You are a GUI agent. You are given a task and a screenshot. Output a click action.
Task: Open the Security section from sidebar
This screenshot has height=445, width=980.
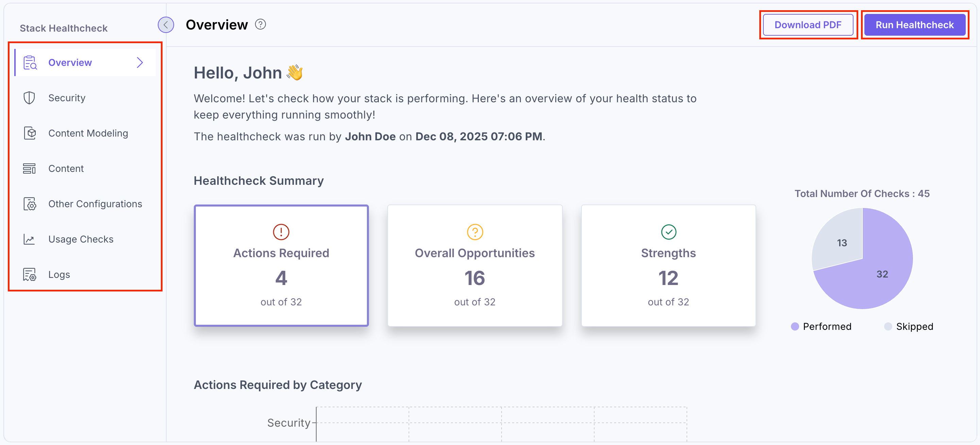67,97
